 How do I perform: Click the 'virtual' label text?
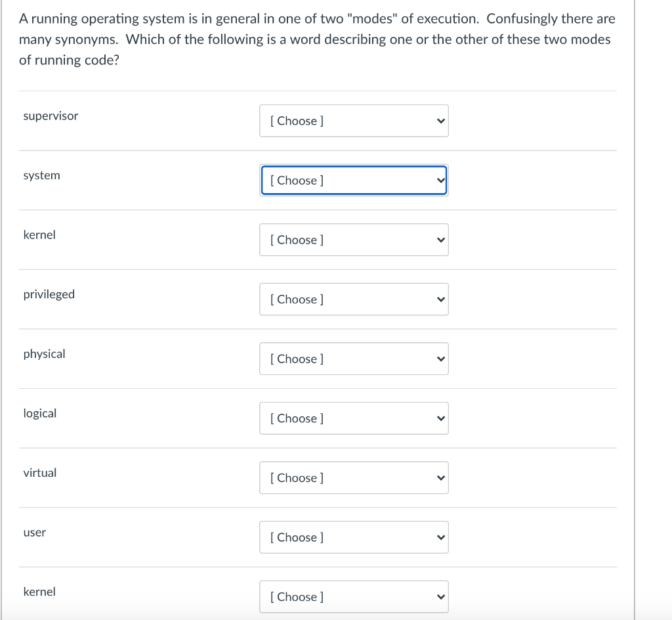pos(40,473)
